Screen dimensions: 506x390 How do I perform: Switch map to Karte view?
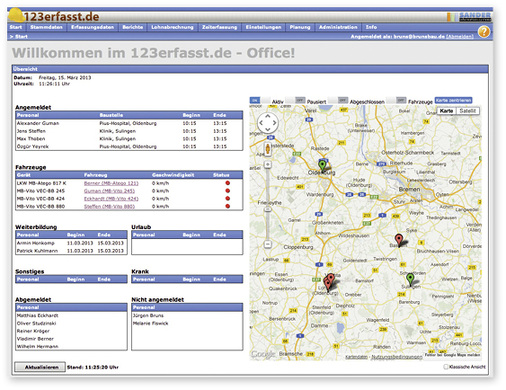(446, 111)
